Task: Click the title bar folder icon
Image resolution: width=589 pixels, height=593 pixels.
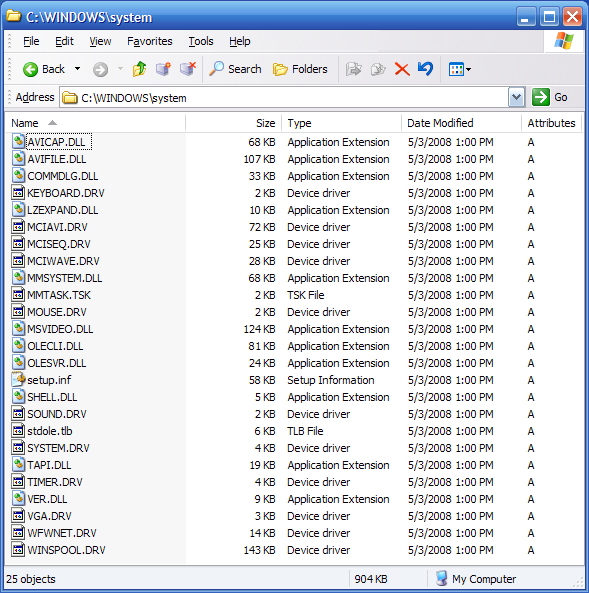Action: coord(14,16)
